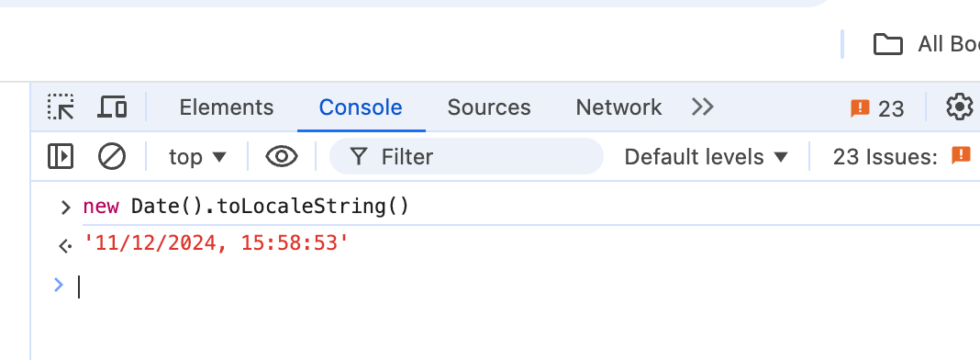Show the console sidebar panel icon
980x360 pixels.
pyautogui.click(x=61, y=156)
